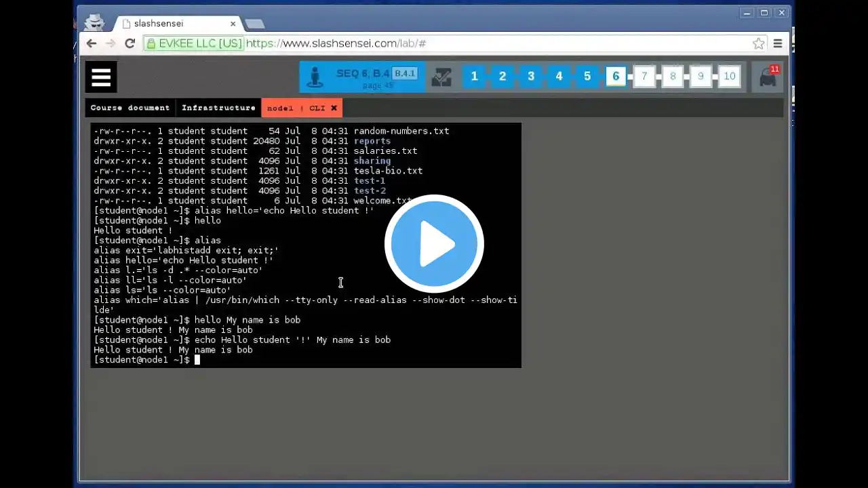This screenshot has height=488, width=868.
Task: Open the Chrome menu at the address bar's end
Action: click(778, 43)
